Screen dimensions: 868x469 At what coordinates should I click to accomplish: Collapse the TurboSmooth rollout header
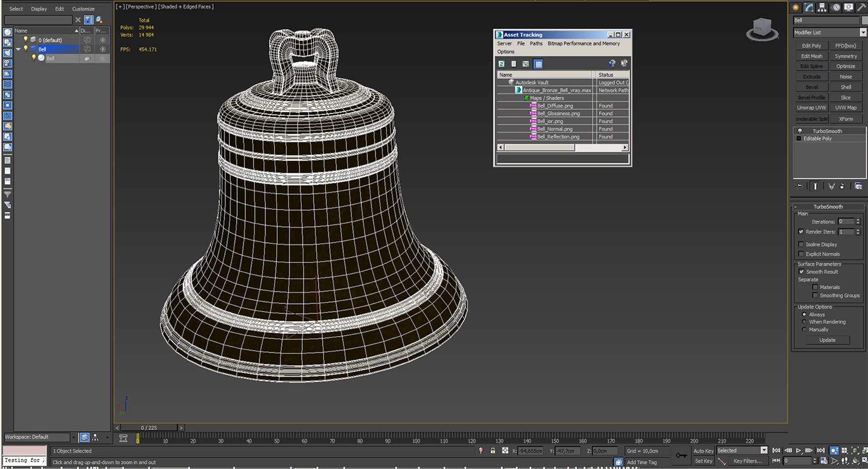(x=828, y=206)
